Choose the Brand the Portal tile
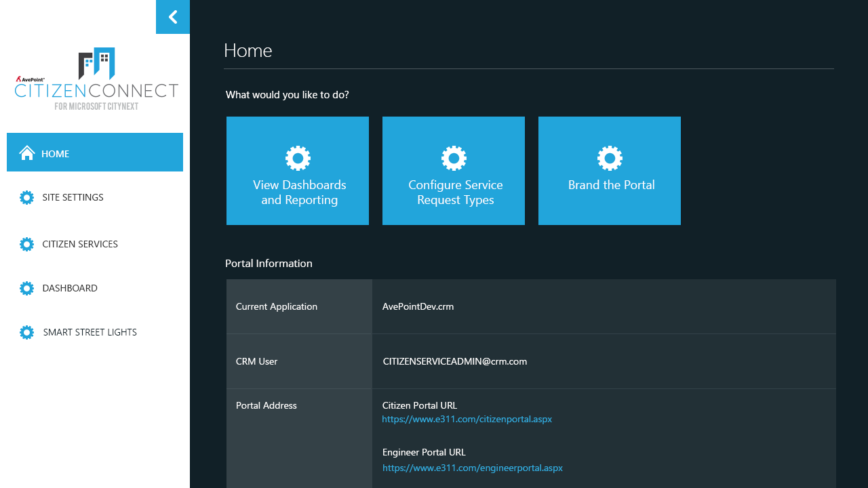 tap(611, 186)
